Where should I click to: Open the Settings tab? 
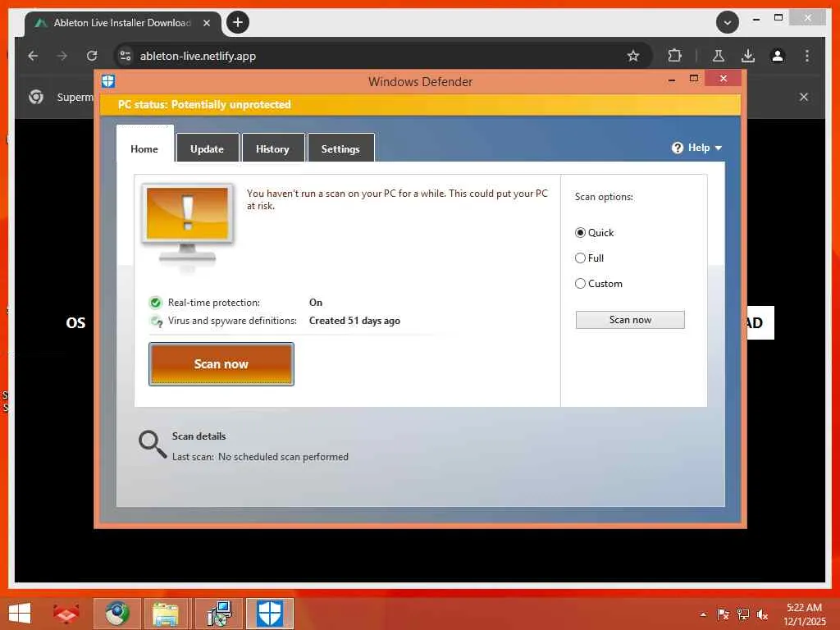(x=340, y=149)
